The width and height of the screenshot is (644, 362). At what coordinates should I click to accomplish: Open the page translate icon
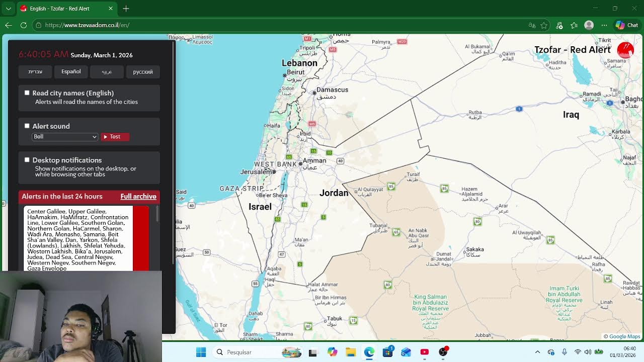pos(532,25)
